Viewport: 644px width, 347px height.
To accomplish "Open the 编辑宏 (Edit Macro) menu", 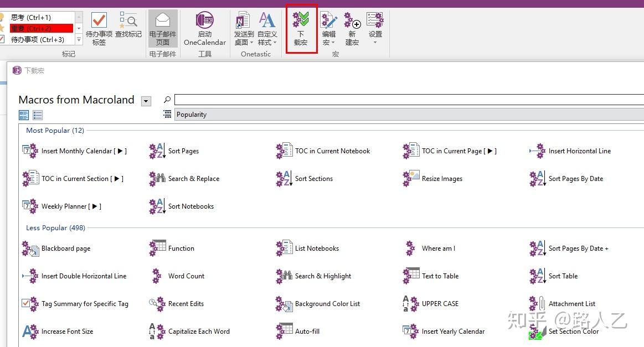I will point(329,28).
